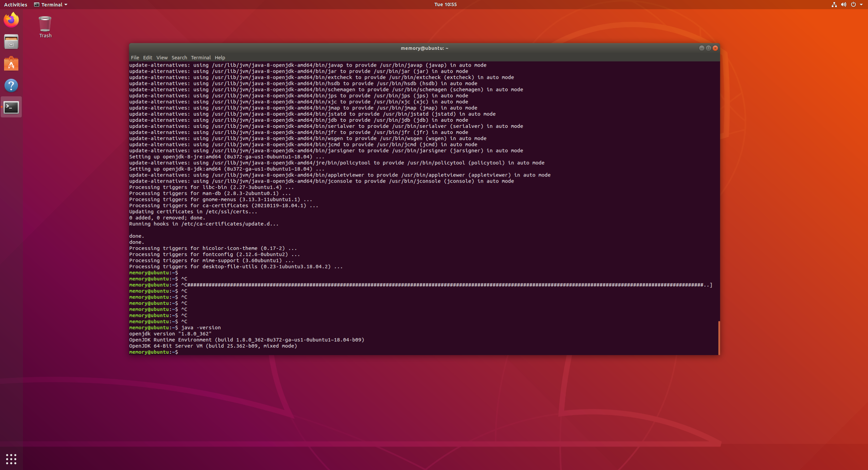Viewport: 868px width, 470px height.
Task: Open the Files manager dock icon
Action: (x=11, y=42)
